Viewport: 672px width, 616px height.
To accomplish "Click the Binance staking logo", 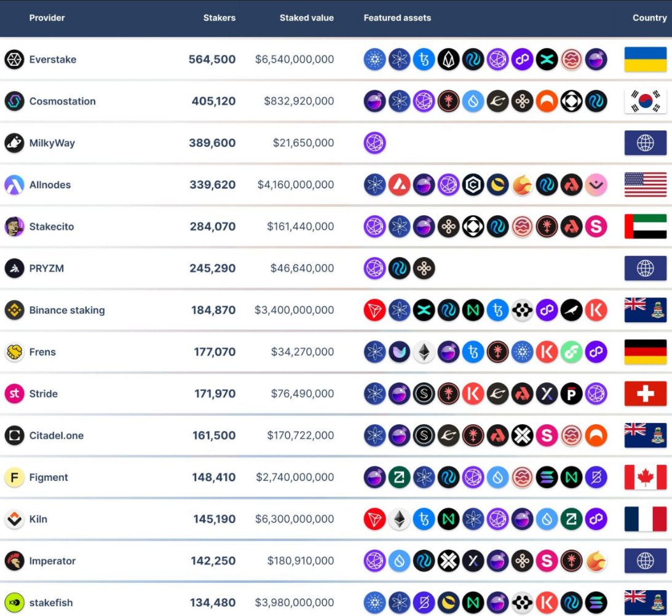I will [x=14, y=310].
